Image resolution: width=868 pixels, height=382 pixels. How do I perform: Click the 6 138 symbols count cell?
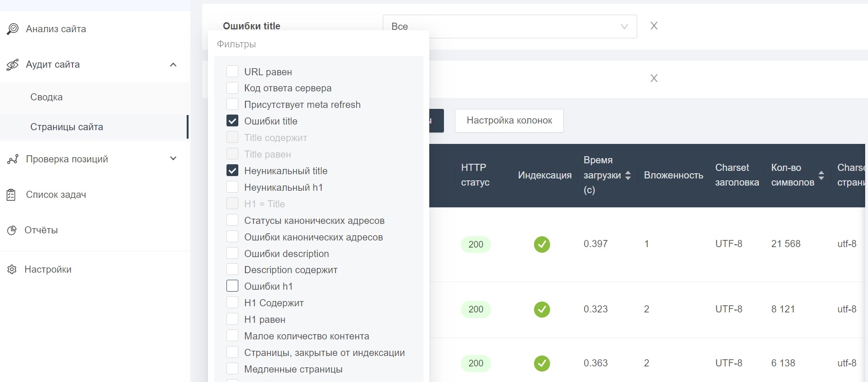pyautogui.click(x=783, y=363)
